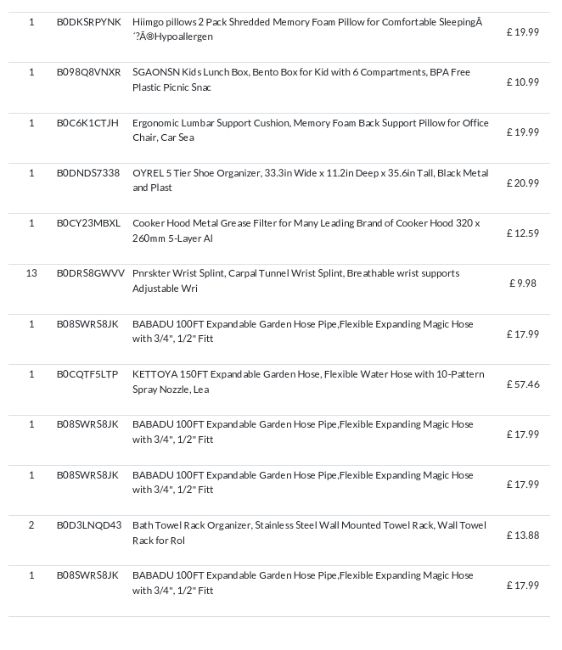Click the £ 13.88 price
562x650 pixels.
click(x=523, y=535)
